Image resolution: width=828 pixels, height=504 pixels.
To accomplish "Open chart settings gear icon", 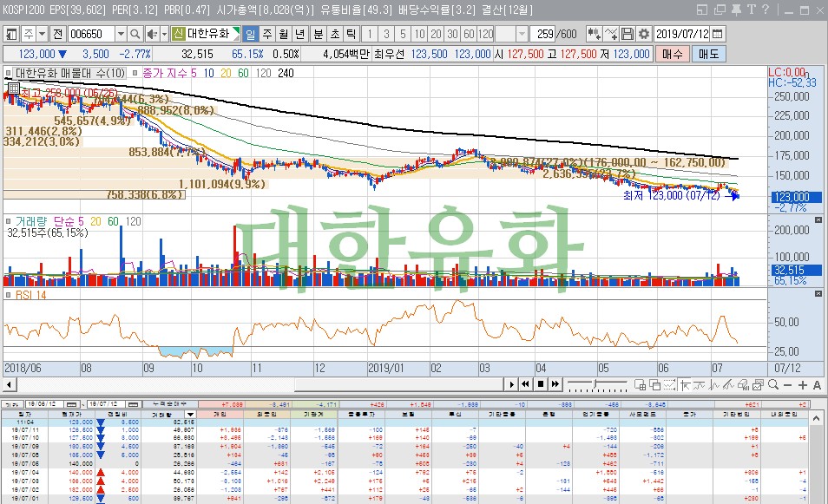I will [644, 35].
